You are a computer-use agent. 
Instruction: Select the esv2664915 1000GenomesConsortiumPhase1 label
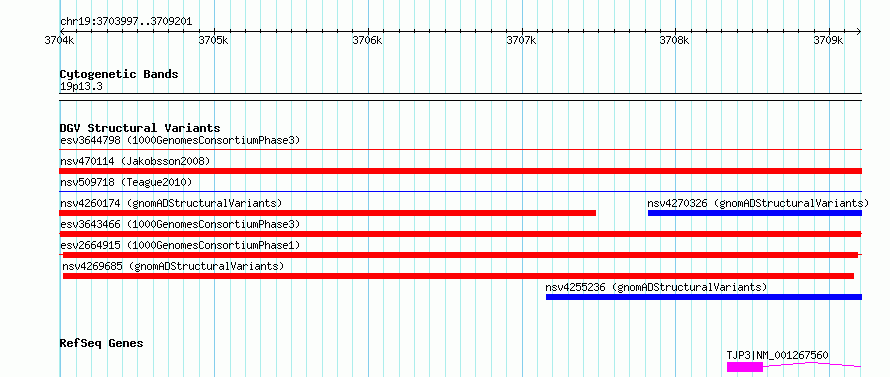pyautogui.click(x=180, y=245)
